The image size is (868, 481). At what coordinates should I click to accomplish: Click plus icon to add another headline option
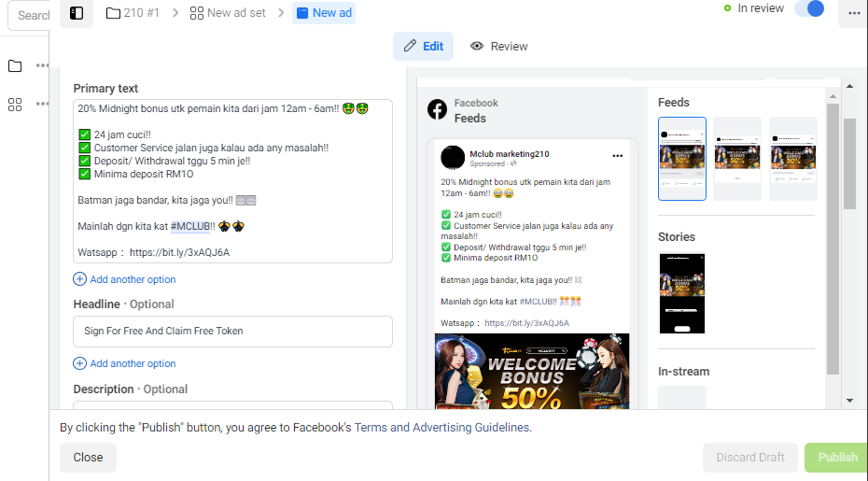79,363
